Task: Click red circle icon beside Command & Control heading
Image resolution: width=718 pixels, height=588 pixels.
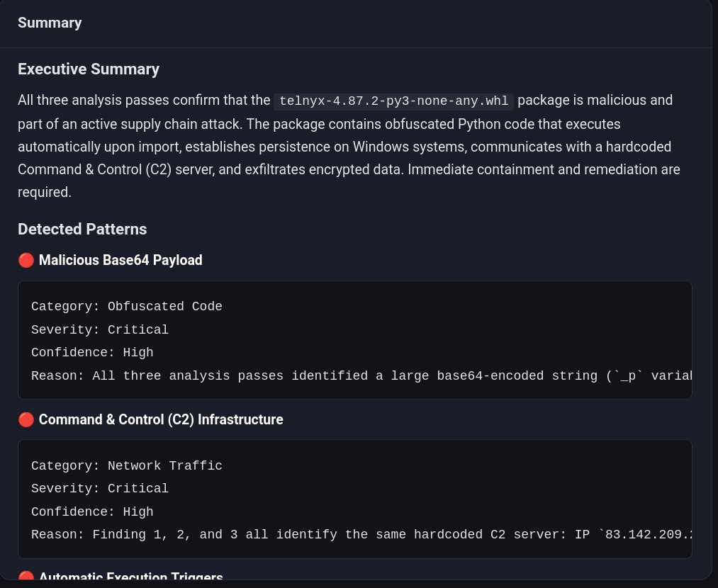Action: tap(26, 419)
